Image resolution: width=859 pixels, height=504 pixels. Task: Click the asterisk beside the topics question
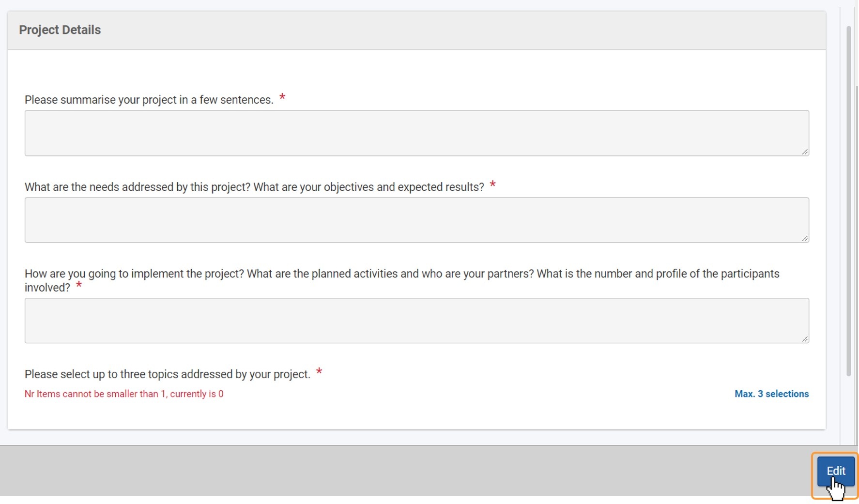coord(319,372)
